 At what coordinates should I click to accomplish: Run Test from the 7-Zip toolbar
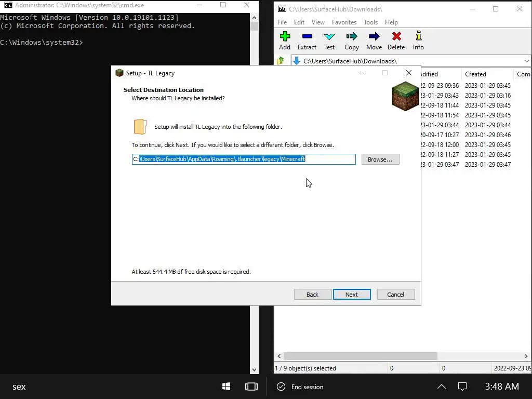(329, 41)
